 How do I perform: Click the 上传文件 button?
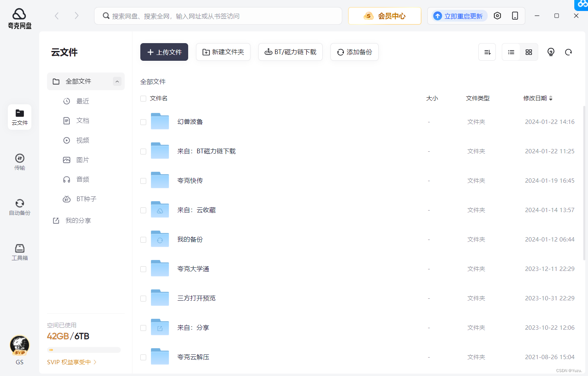[x=164, y=52]
